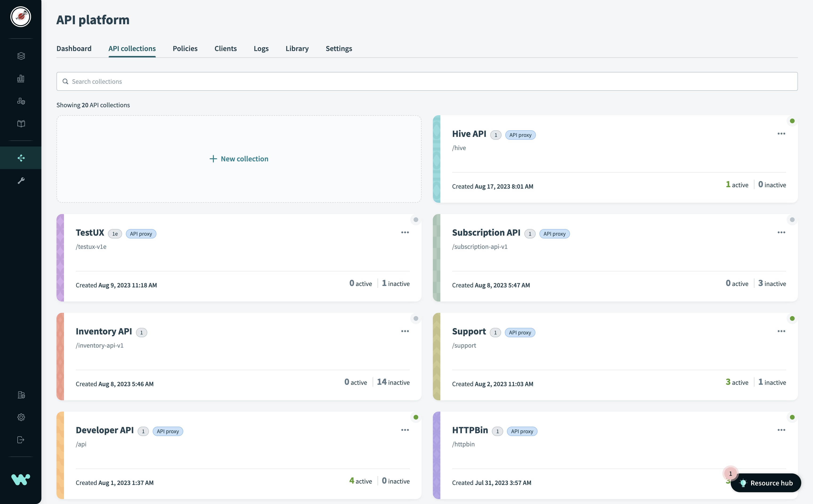
Task: Open the three-dot menu on Inventory API
Action: [x=405, y=331]
